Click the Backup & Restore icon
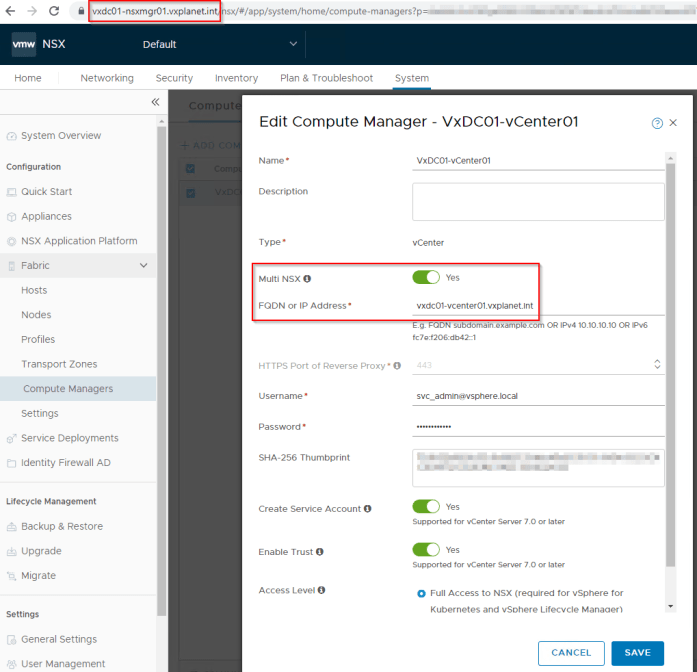697x672 pixels. (x=12, y=527)
